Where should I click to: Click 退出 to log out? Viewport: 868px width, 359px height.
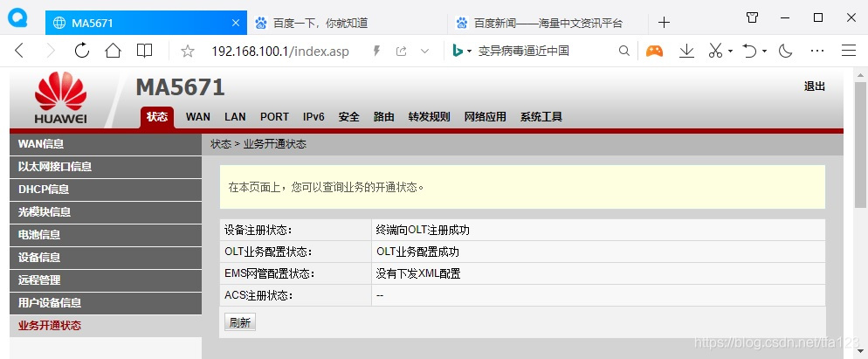click(815, 86)
